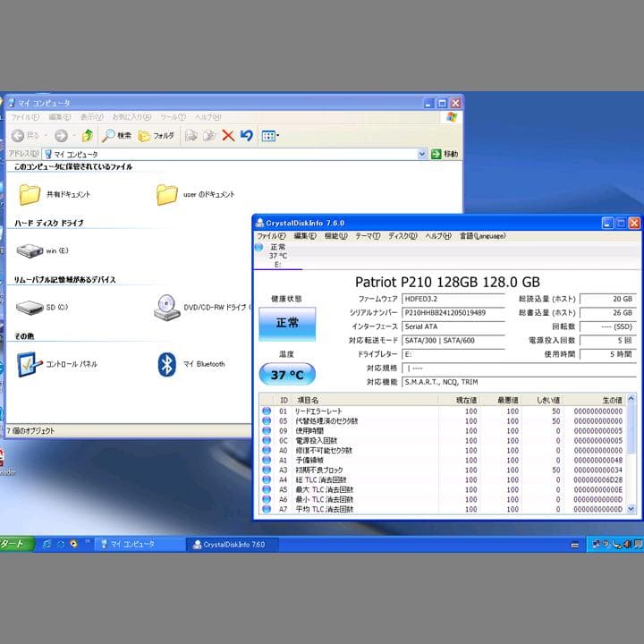This screenshot has height=644, width=644.
Task: Click the 正常 health status button
Action: pyautogui.click(x=287, y=324)
